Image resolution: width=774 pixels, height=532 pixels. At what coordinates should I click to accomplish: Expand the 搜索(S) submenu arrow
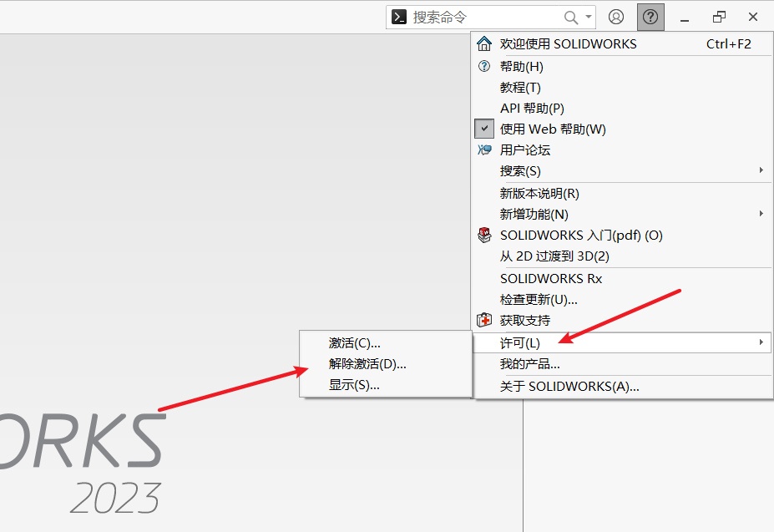[761, 170]
